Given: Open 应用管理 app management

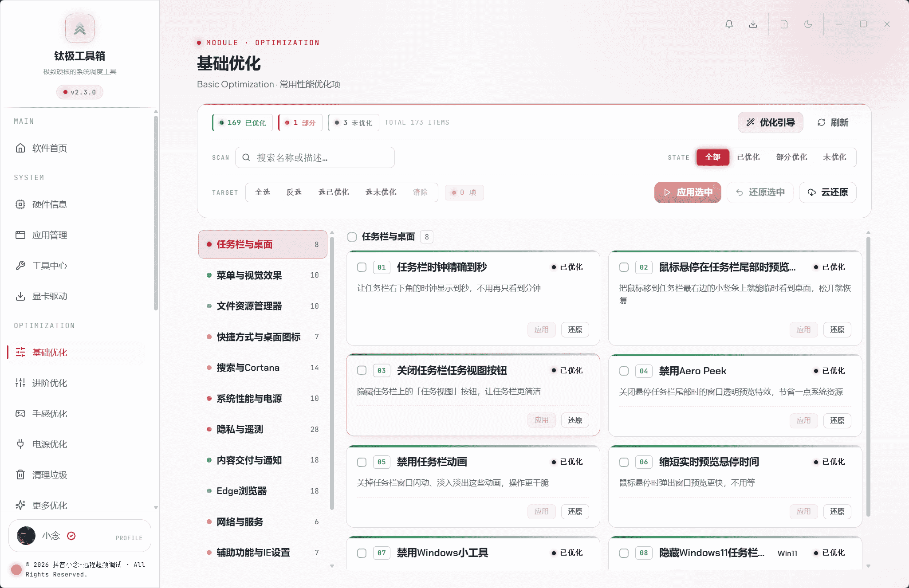Looking at the screenshot, I should point(80,235).
